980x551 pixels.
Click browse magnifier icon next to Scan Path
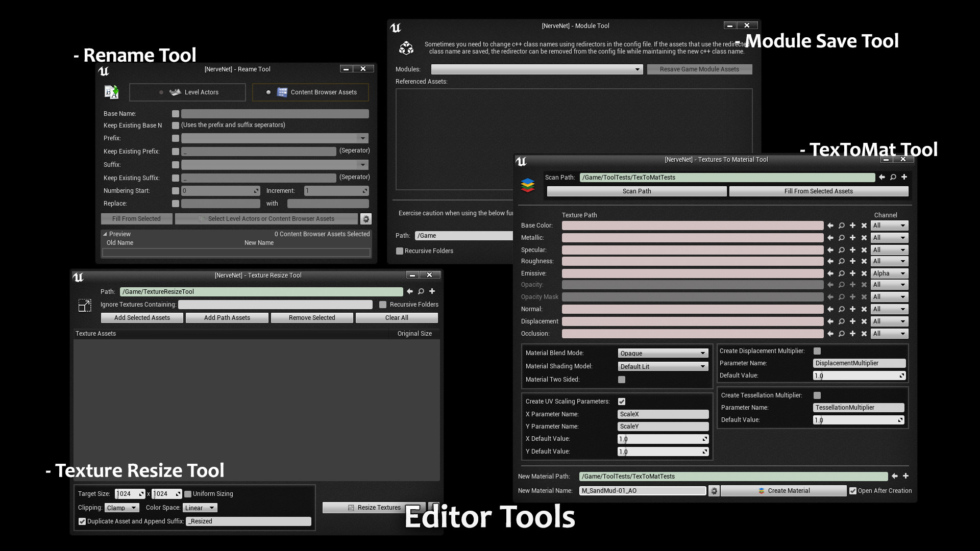(x=893, y=177)
